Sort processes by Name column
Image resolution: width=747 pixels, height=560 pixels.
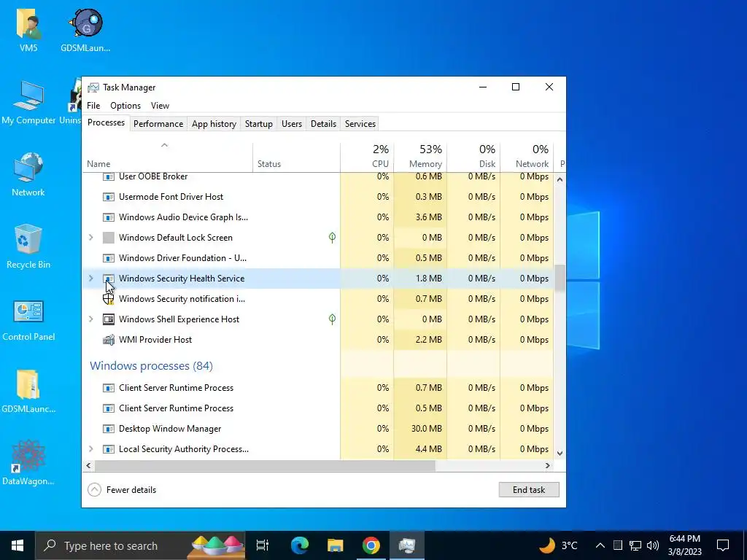(x=167, y=157)
